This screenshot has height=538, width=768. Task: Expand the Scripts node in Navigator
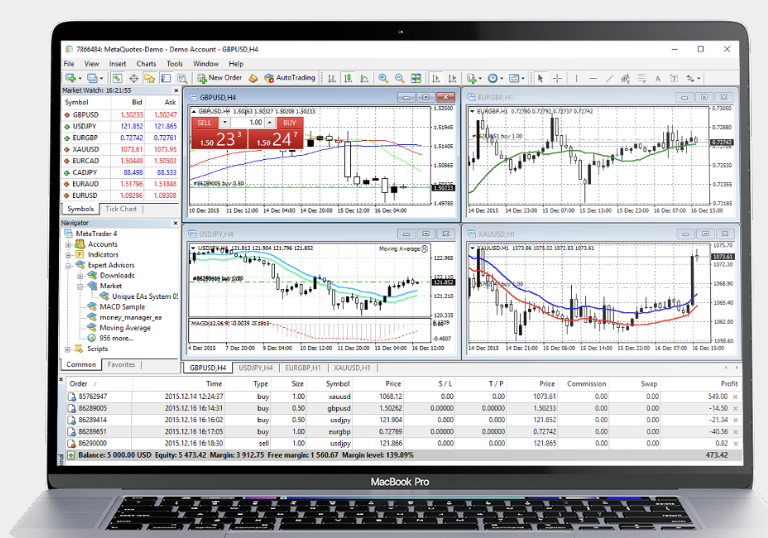coord(68,349)
